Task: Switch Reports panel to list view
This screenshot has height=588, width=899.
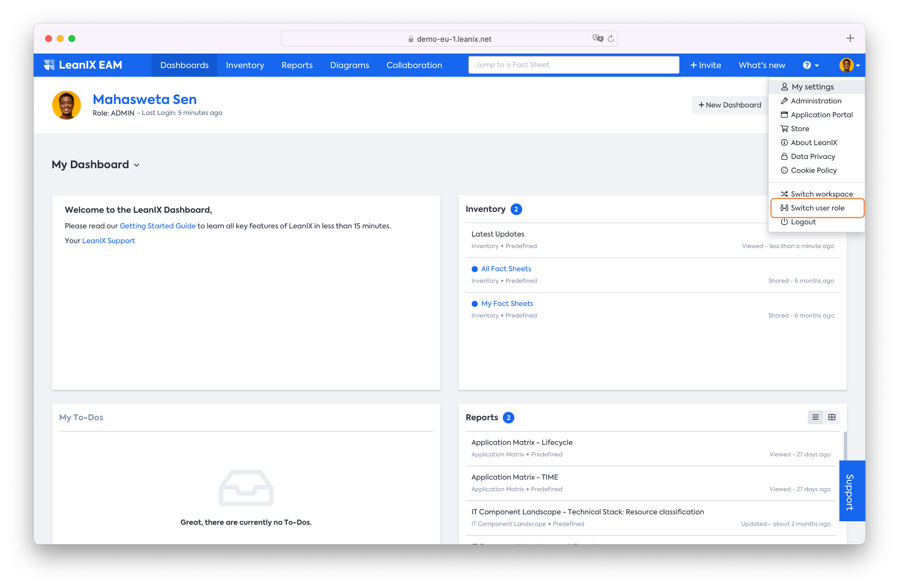Action: (815, 417)
